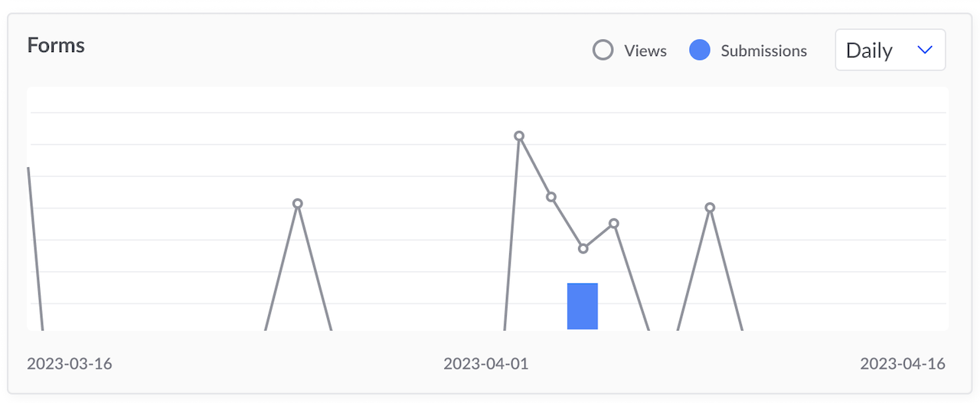Screen dimensions: 980x403
Task: Click the 2023-04-01 axis label
Action: pyautogui.click(x=485, y=363)
